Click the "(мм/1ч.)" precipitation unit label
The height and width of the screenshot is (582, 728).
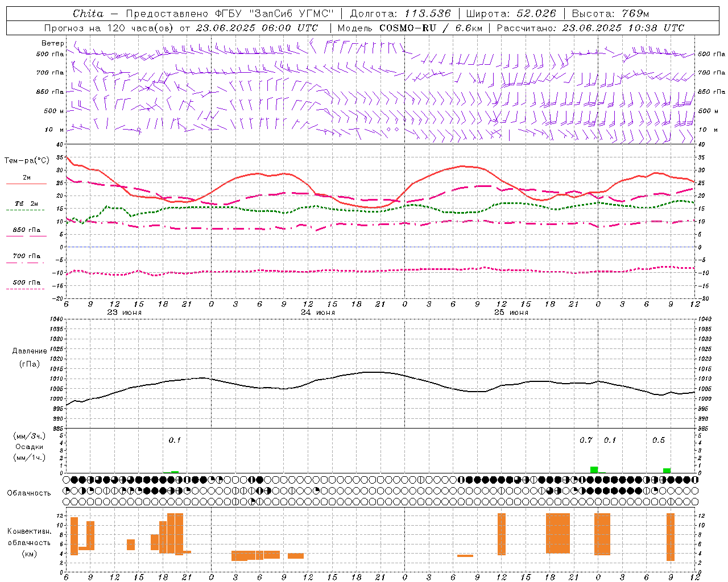tap(29, 458)
